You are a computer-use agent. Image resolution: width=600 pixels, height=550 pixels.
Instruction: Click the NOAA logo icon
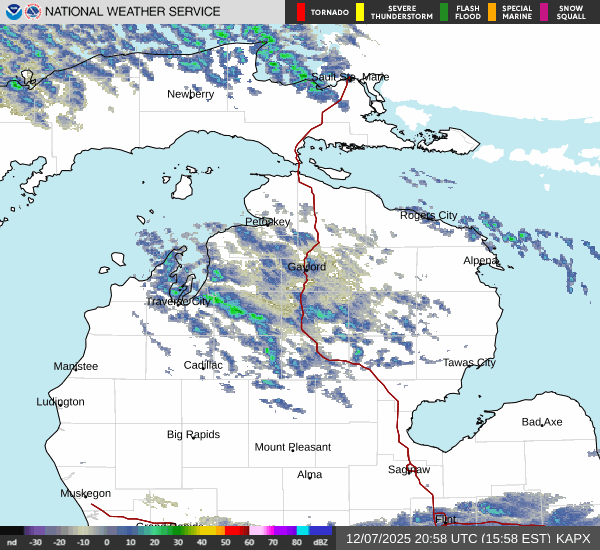click(12, 12)
